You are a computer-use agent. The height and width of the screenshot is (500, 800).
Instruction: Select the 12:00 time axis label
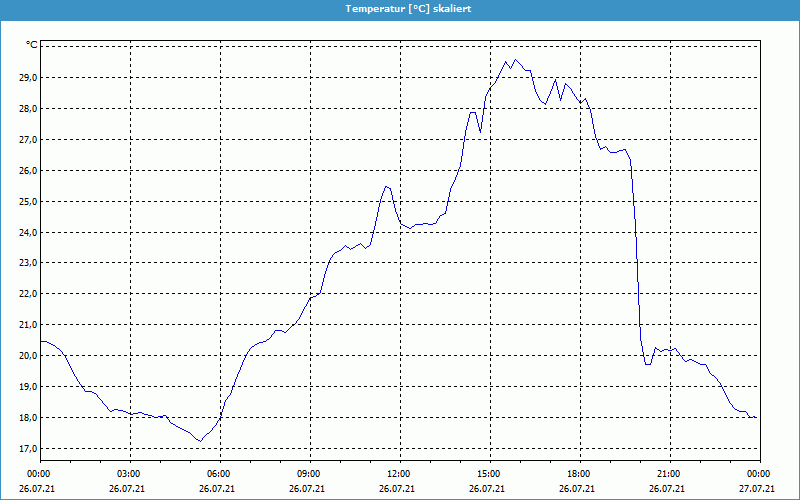click(399, 474)
